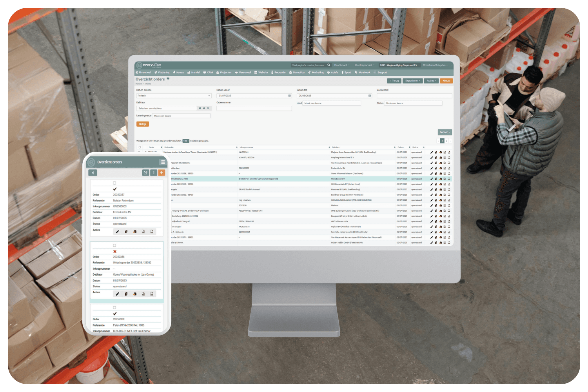Edit order 20252357 with the pencil icon

[x=117, y=232]
